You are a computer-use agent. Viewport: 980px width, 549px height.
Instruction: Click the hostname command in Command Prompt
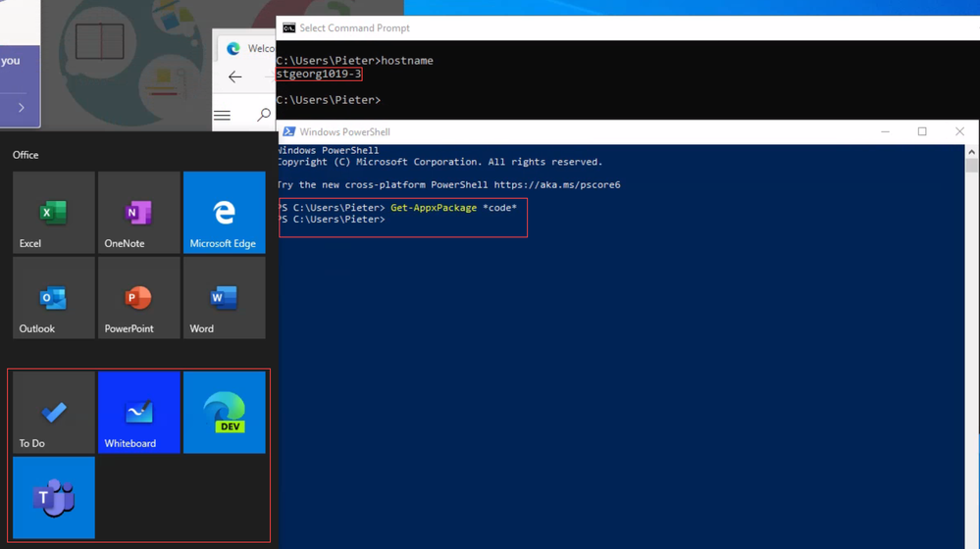pyautogui.click(x=407, y=61)
